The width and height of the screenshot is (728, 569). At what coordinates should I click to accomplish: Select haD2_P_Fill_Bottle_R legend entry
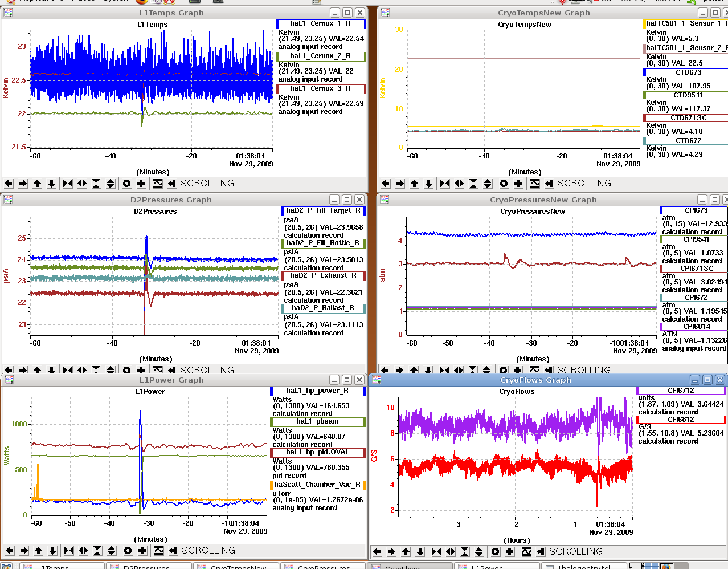(323, 243)
